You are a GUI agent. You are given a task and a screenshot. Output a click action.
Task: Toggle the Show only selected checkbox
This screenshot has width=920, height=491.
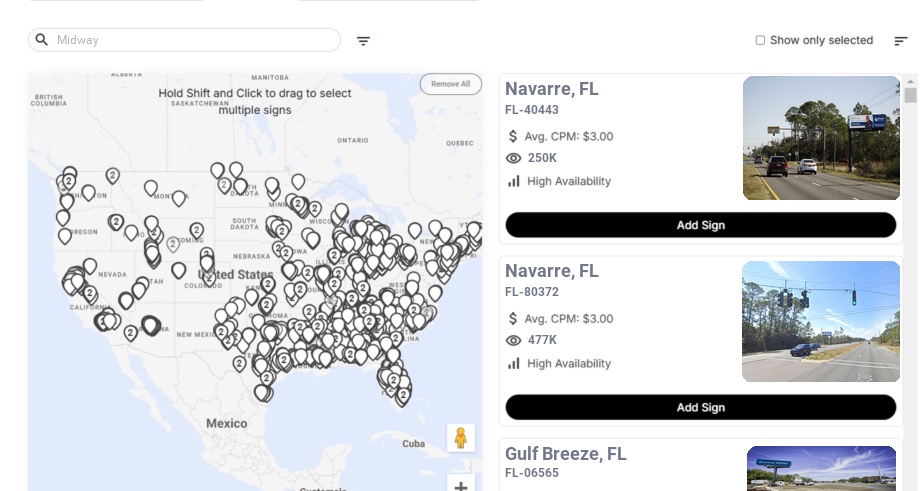coord(760,41)
